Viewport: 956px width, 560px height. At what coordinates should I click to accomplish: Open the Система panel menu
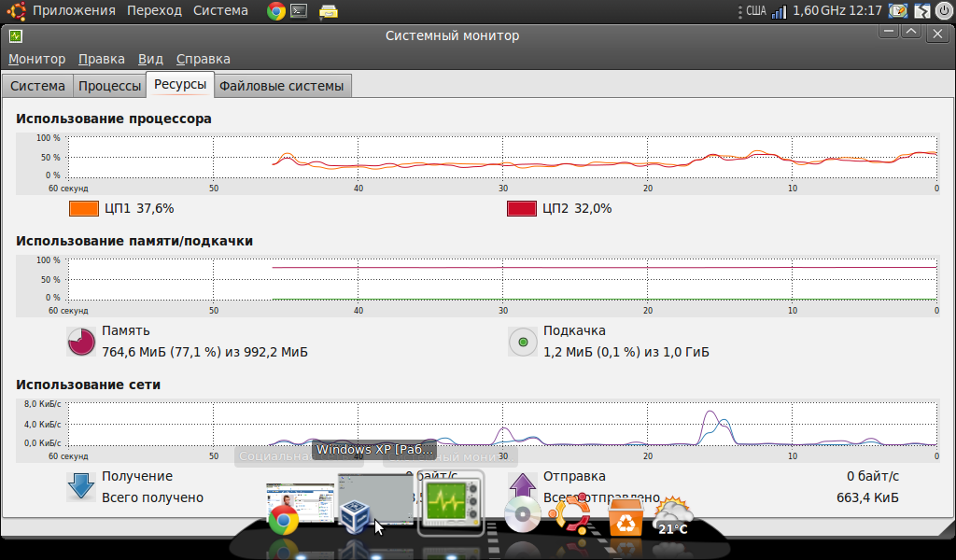click(x=220, y=11)
